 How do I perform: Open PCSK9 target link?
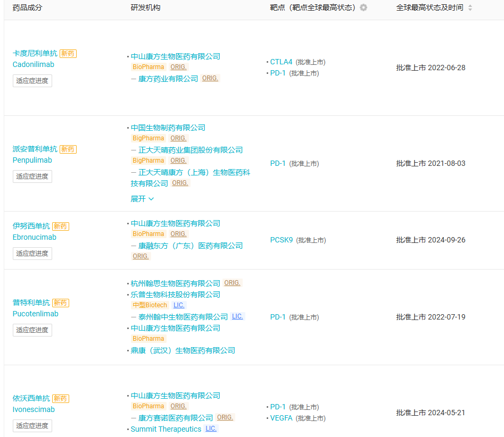(x=281, y=240)
